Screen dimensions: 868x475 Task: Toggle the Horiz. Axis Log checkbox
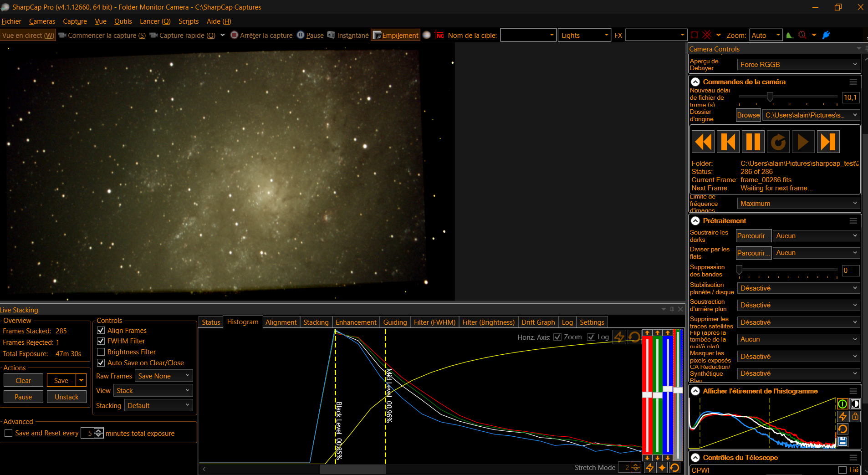(x=591, y=337)
